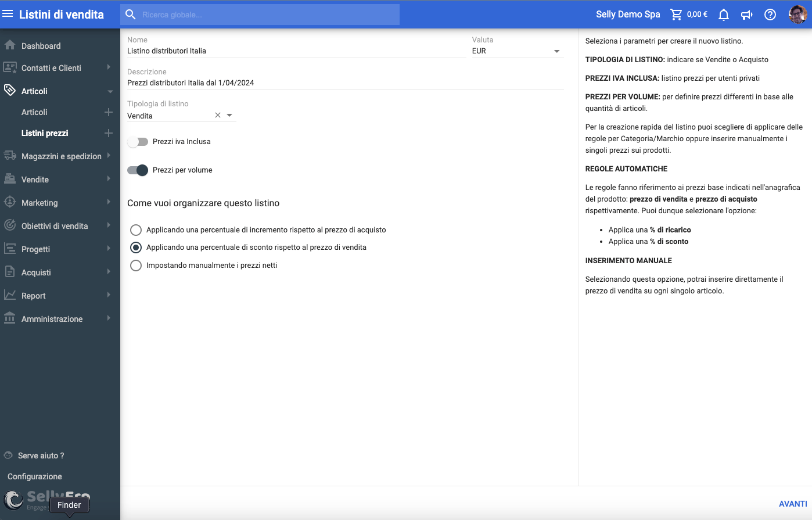The height and width of the screenshot is (520, 812).
Task: Open the Tipologia di listino dropdown arrow
Action: (229, 116)
